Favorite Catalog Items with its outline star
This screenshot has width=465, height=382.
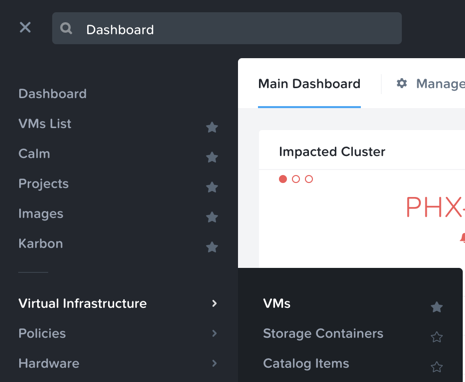[437, 367]
